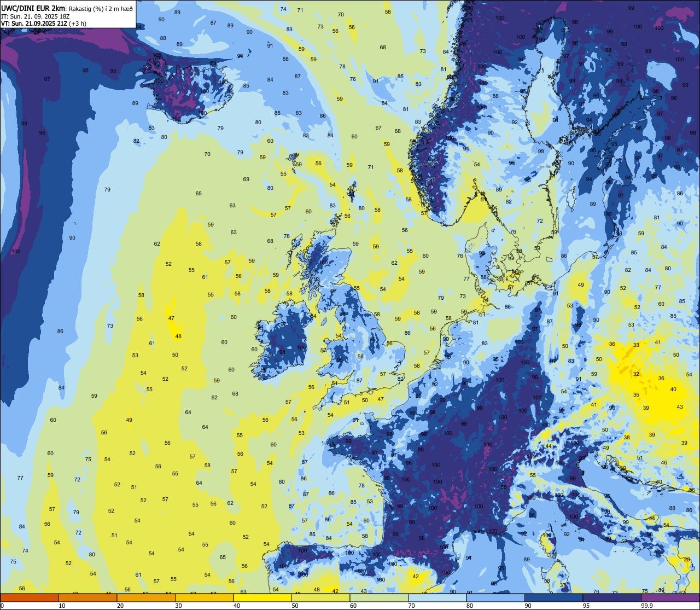The image size is (700, 610).
Task: Click the 10–20 orange legend swatch
Action: pos(87,598)
